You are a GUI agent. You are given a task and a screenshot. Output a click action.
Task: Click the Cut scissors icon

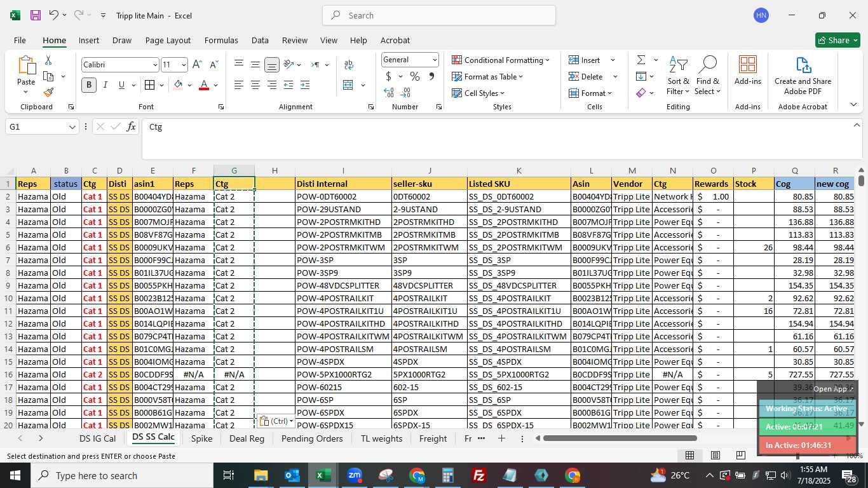coord(48,60)
